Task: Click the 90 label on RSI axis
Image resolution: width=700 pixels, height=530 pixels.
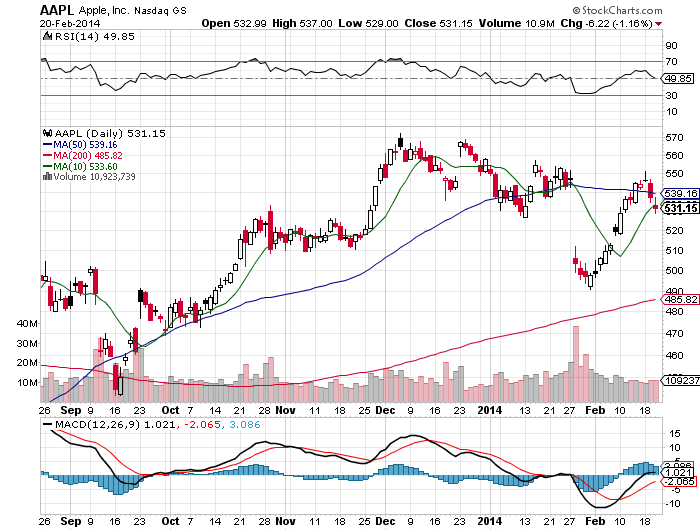Action: click(x=671, y=45)
